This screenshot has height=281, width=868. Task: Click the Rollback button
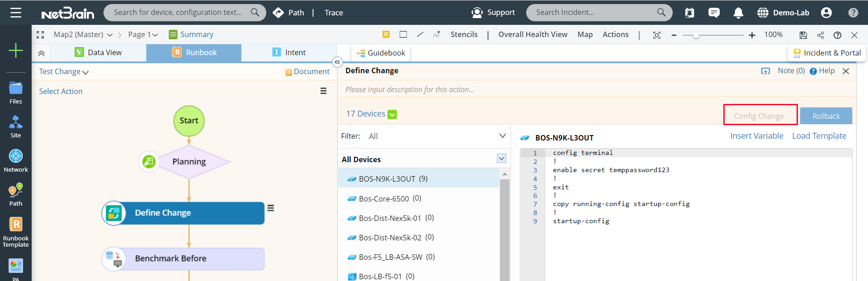[x=826, y=116]
